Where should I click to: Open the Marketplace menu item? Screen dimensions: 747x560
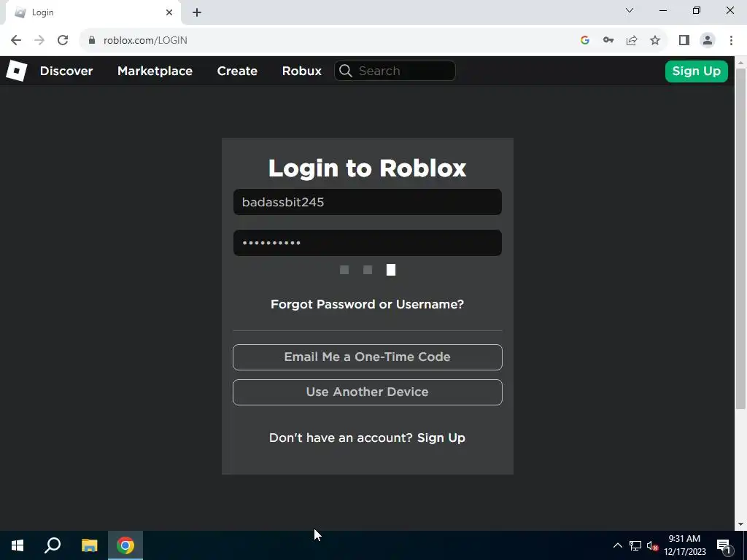(155, 71)
